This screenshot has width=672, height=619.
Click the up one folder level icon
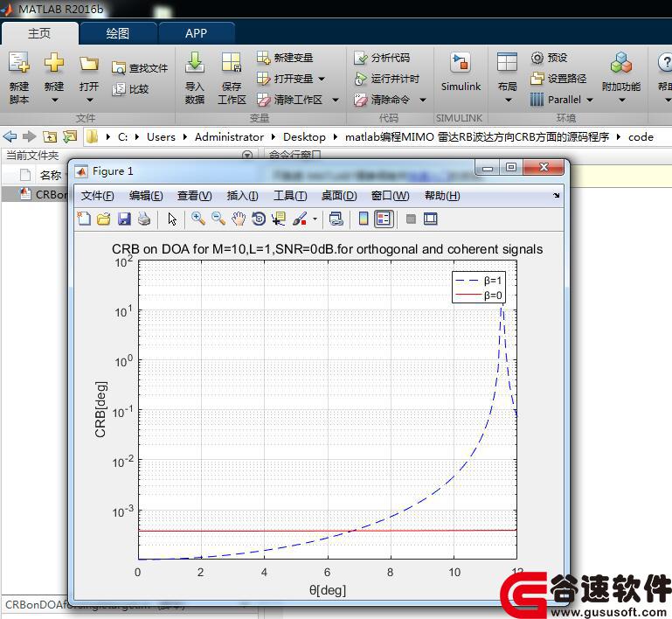(x=50, y=136)
